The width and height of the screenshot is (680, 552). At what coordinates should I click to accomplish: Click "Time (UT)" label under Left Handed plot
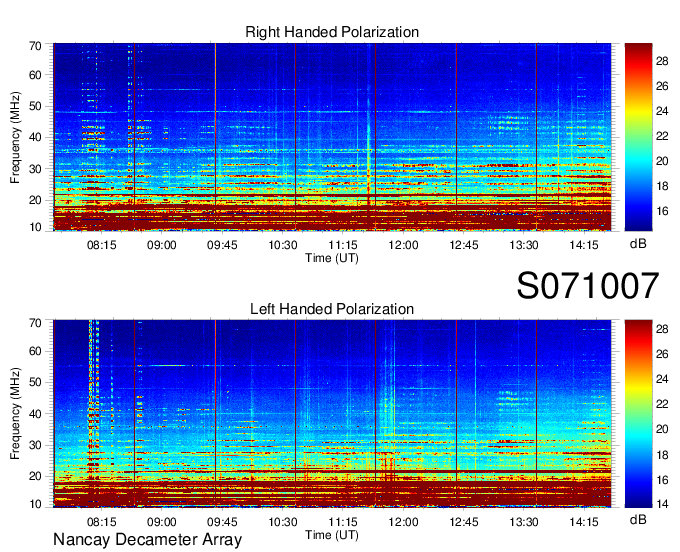[332, 535]
